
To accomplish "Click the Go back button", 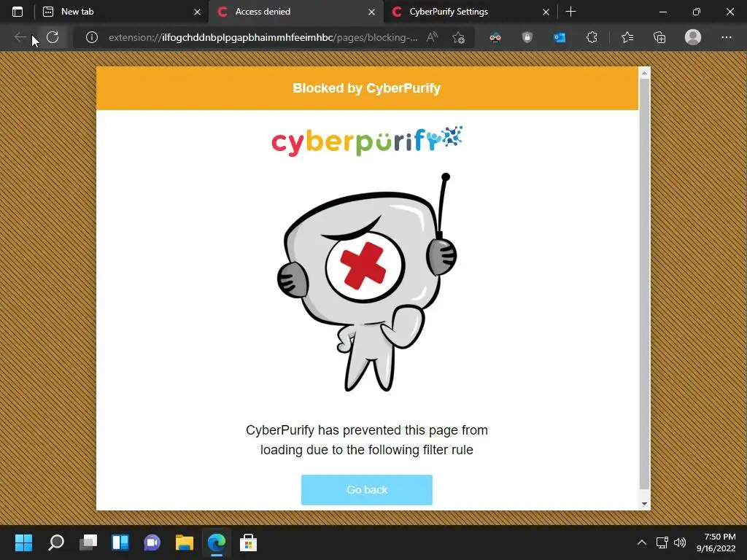I will coord(367,489).
